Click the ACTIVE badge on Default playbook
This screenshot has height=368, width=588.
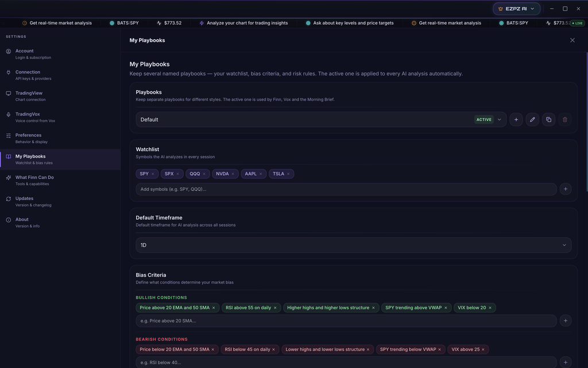(x=483, y=120)
